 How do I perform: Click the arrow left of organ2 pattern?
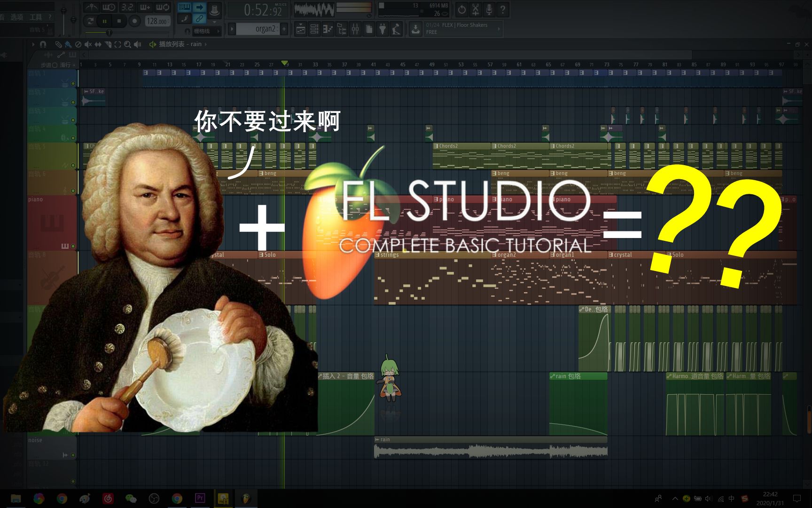pos(232,29)
